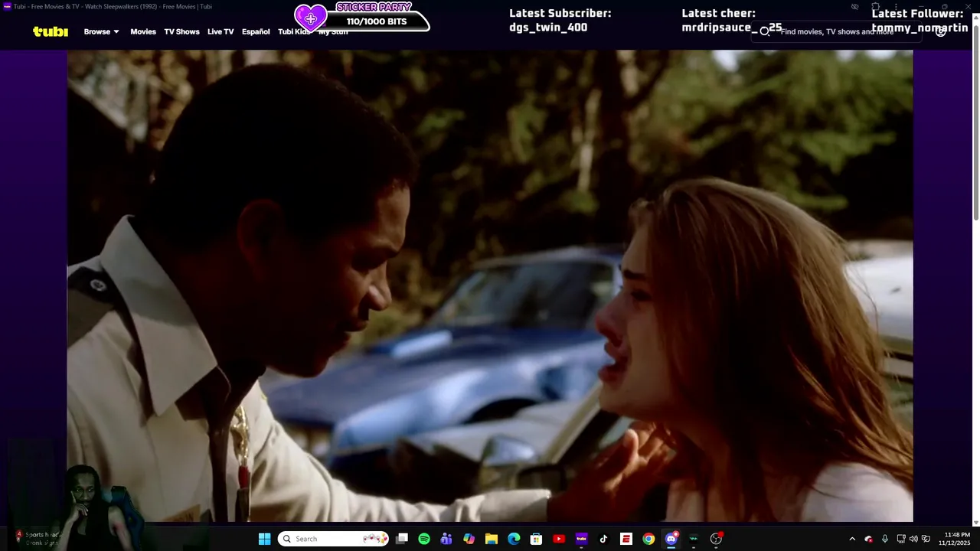
Task: Switch to the Español section
Action: tap(256, 31)
